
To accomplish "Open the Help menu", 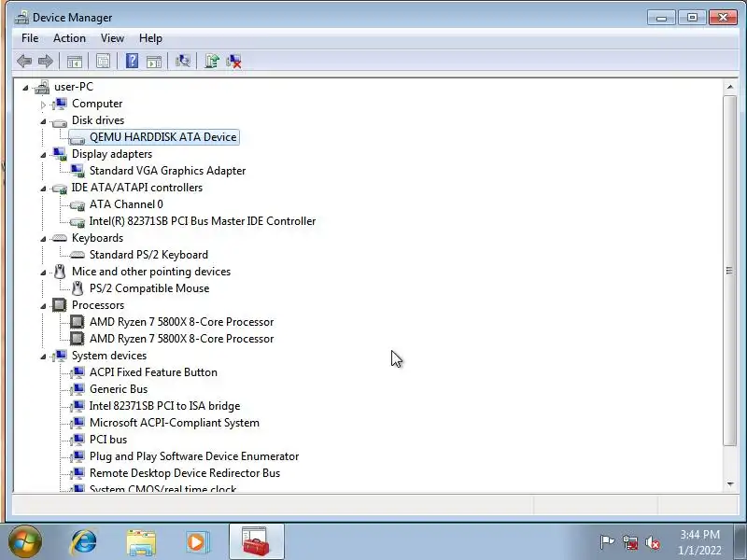I will 150,38.
